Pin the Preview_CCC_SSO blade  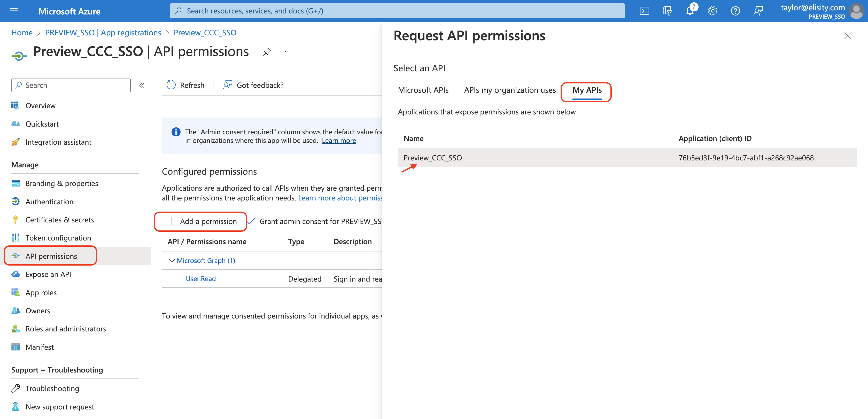[267, 51]
